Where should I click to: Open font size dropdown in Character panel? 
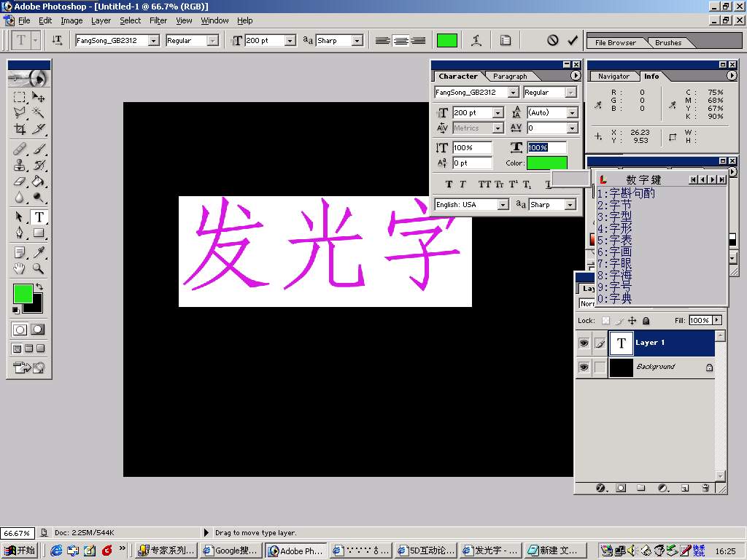pyautogui.click(x=498, y=113)
